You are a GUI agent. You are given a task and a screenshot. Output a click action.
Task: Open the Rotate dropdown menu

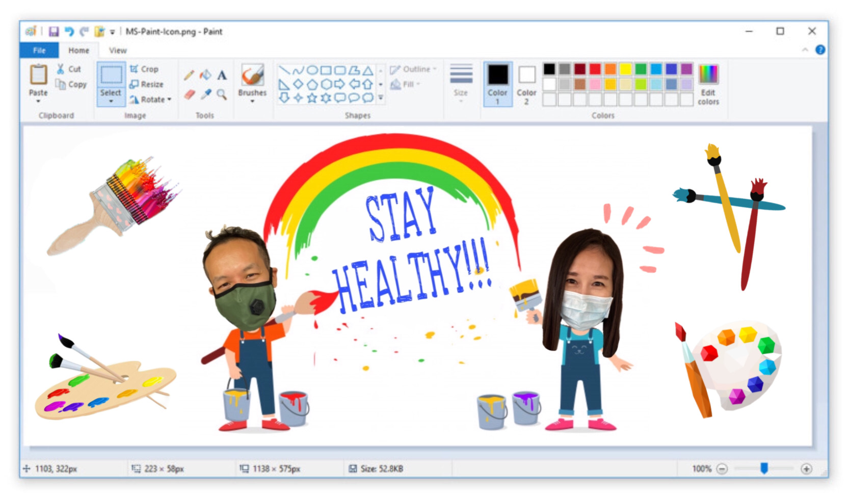point(169,99)
